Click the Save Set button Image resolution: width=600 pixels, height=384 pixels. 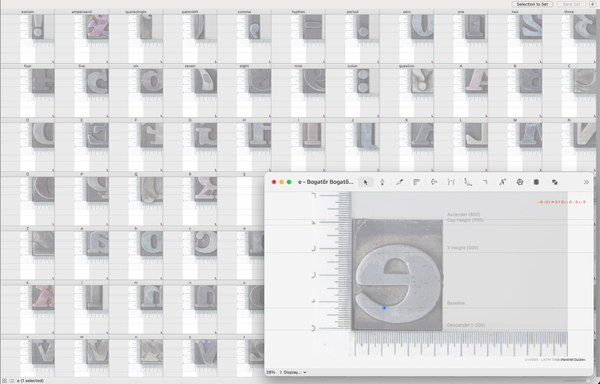click(x=571, y=4)
